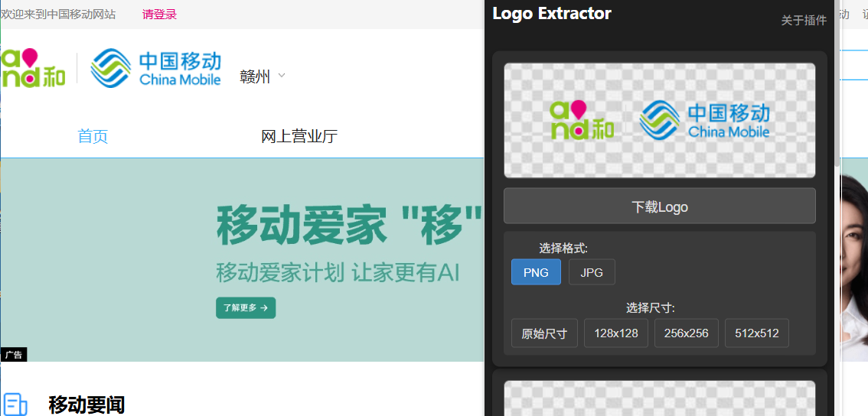Click the 请登录 login link
The height and width of the screenshot is (416, 868).
[x=159, y=15]
